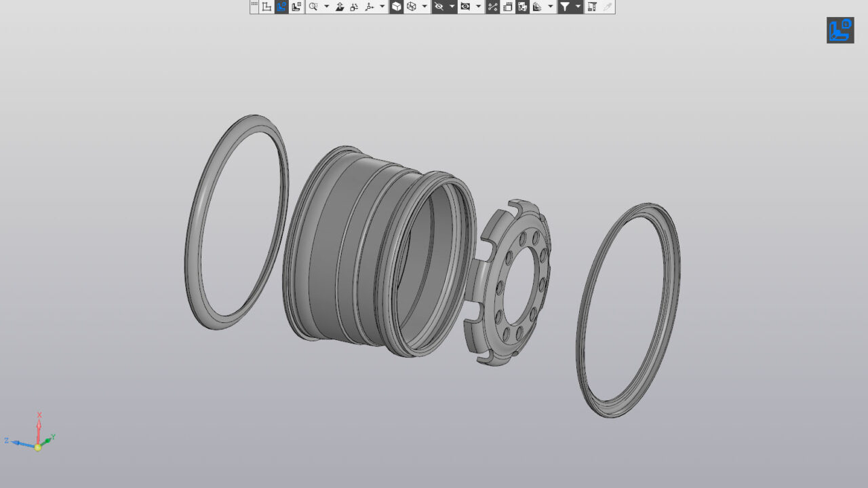Screen dimensions: 868x488
Task: Open the zoom options dropdown arrow
Action: click(x=326, y=6)
